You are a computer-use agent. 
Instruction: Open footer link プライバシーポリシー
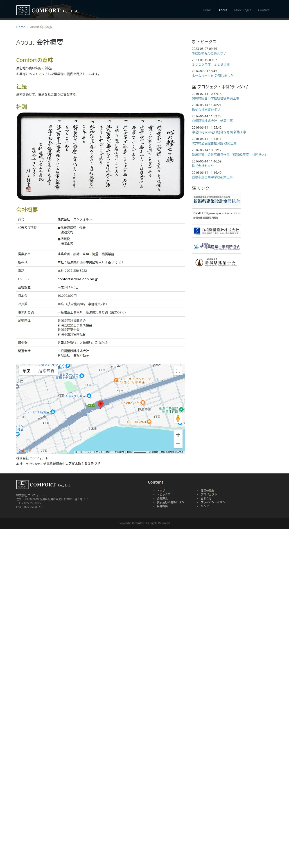pos(214,503)
